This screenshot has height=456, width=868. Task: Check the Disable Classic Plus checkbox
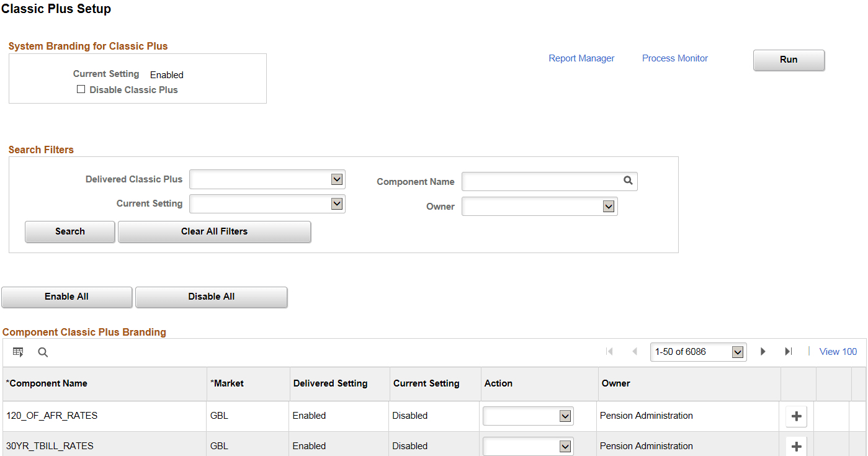tap(81, 89)
